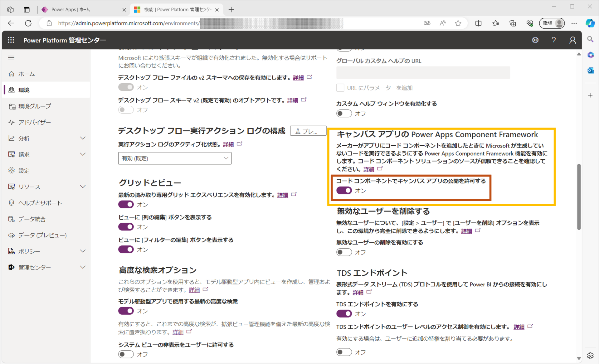
Task: View site information lock icon
Action: (49, 23)
